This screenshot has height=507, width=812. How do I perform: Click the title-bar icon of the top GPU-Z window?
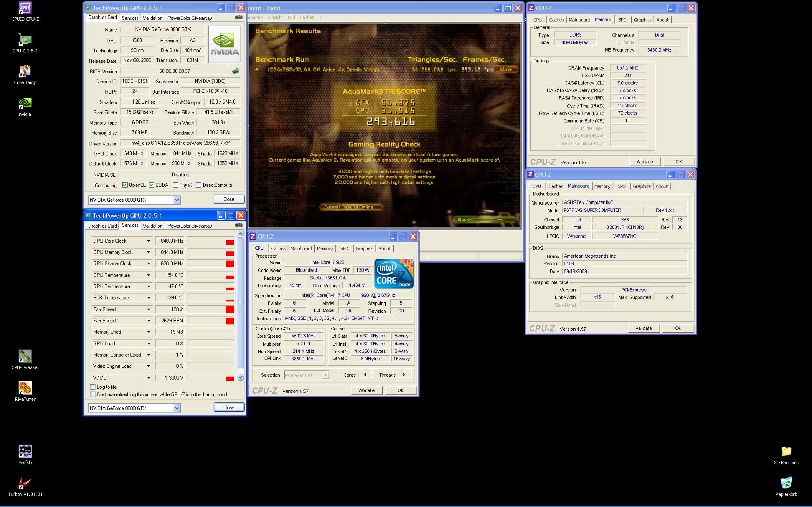coord(88,8)
